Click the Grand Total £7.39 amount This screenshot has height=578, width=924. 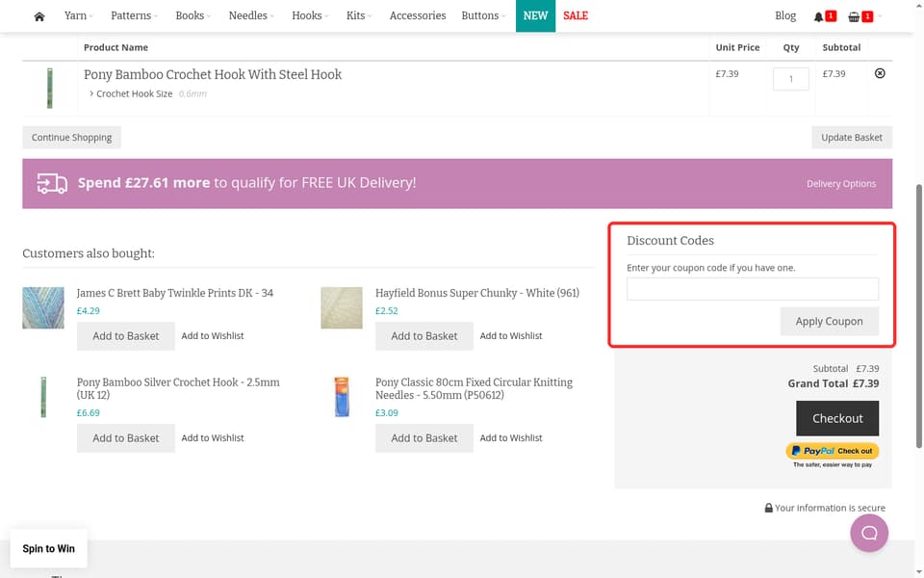point(865,384)
